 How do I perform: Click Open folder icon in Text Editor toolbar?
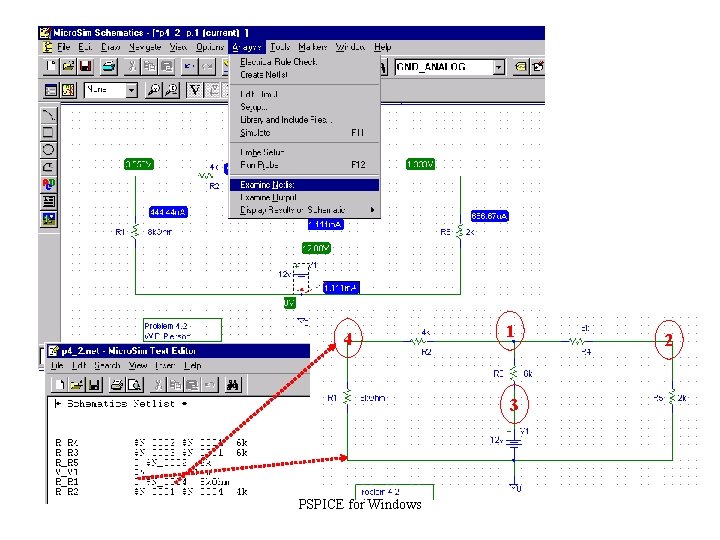click(77, 385)
